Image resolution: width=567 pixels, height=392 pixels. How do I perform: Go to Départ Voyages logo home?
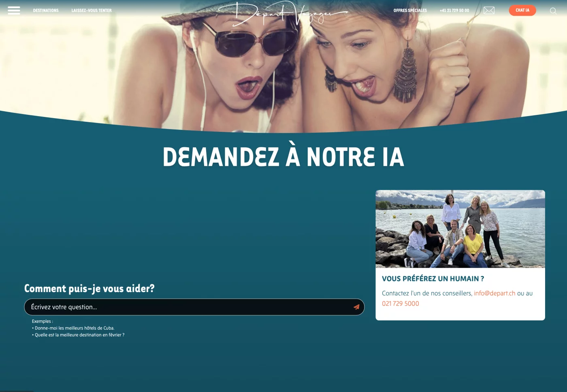tap(283, 13)
